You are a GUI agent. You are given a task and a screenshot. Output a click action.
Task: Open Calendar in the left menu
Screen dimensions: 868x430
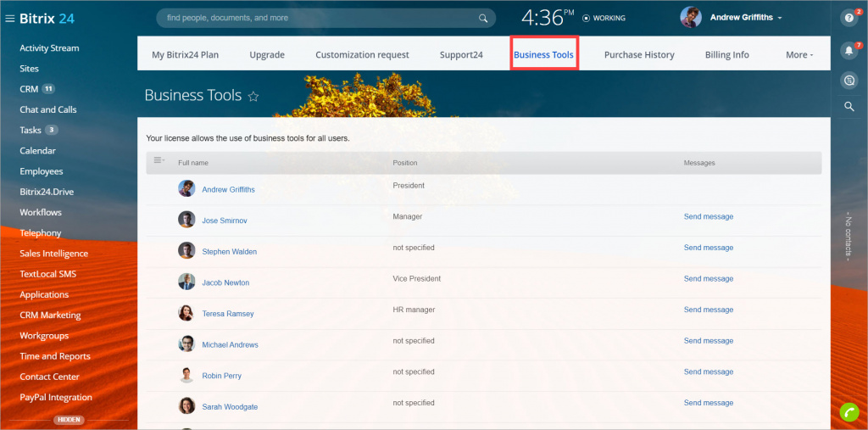pyautogui.click(x=37, y=151)
